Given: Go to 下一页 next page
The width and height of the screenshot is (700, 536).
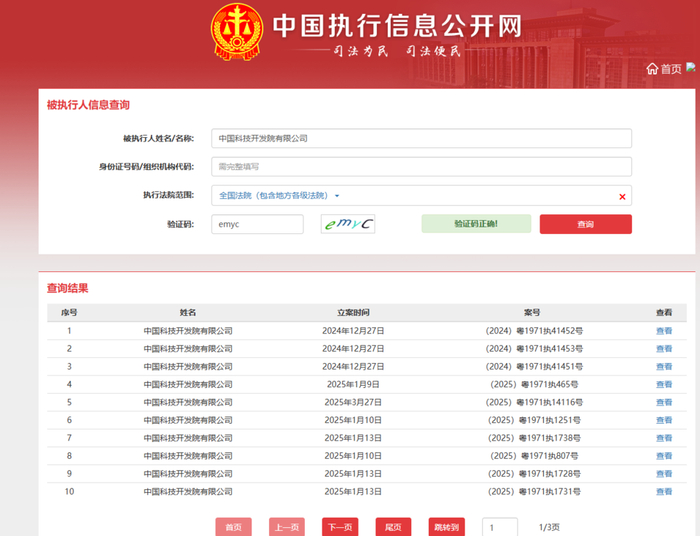Looking at the screenshot, I should tap(340, 527).
